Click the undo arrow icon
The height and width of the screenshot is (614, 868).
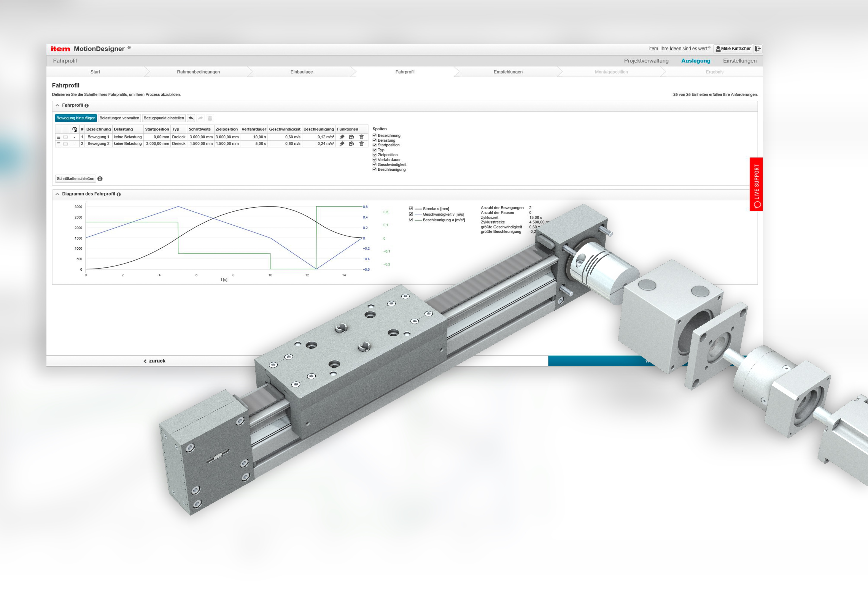tap(191, 118)
